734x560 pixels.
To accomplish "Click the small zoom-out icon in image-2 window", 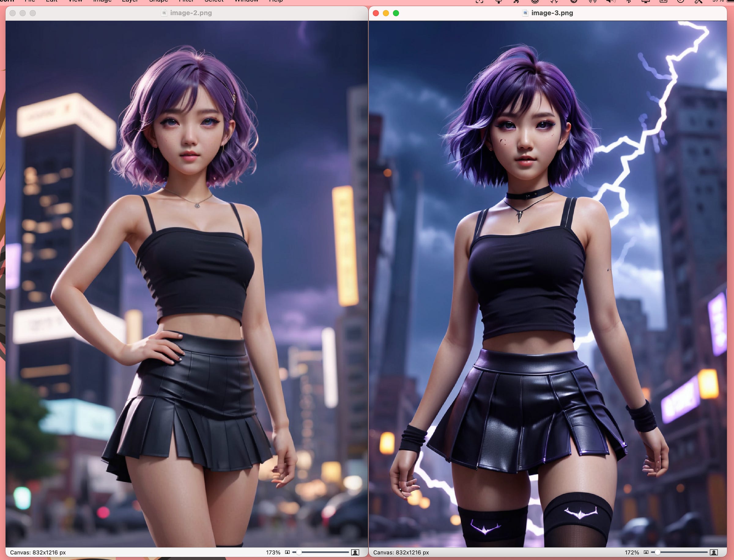I will [x=287, y=552].
